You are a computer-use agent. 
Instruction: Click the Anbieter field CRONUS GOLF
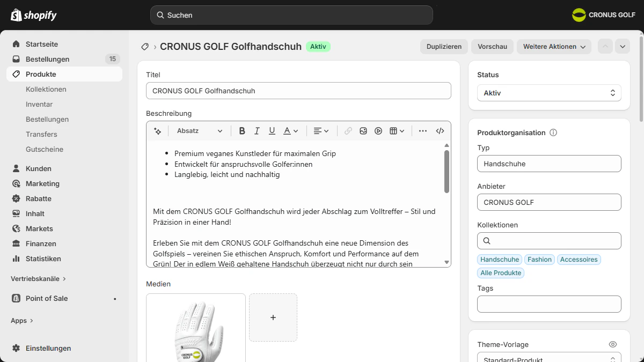click(549, 202)
